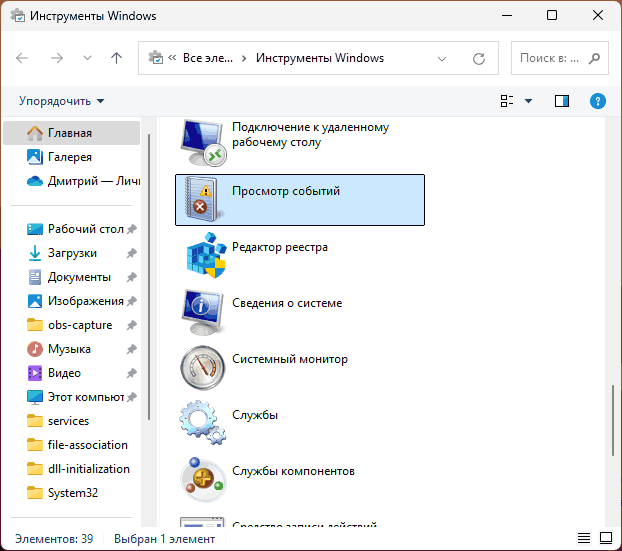Open the view options dropdown arrow
Viewport: 622px width, 551px height.
528,101
